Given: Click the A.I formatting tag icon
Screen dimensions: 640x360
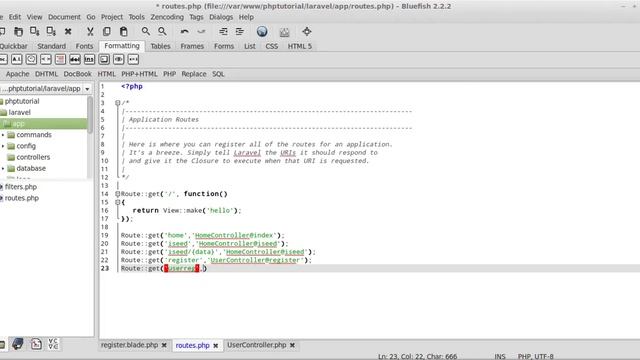Looking at the screenshot, I should coord(16,60).
